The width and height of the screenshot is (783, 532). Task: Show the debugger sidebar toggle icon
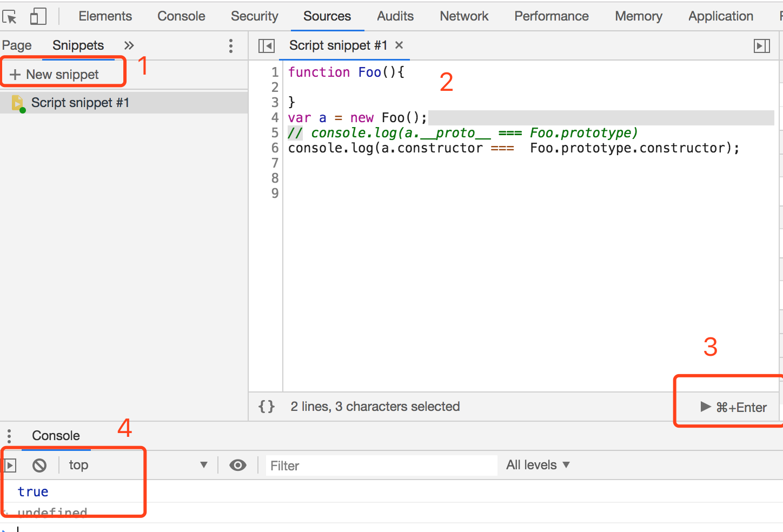[761, 46]
